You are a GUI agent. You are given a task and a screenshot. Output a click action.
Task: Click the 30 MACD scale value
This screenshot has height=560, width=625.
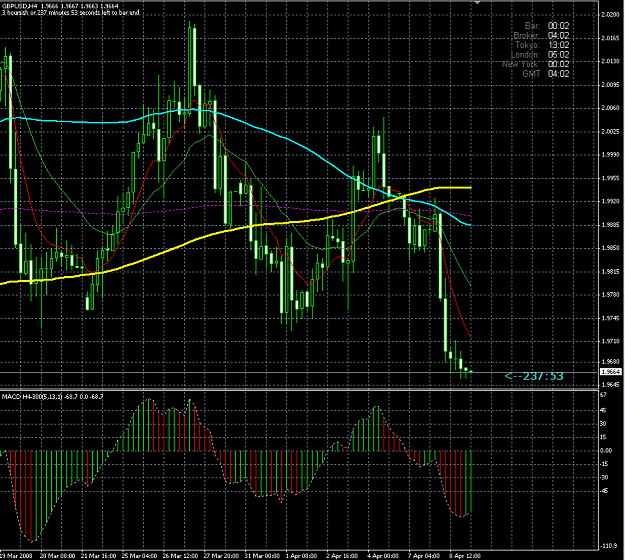[x=603, y=424]
